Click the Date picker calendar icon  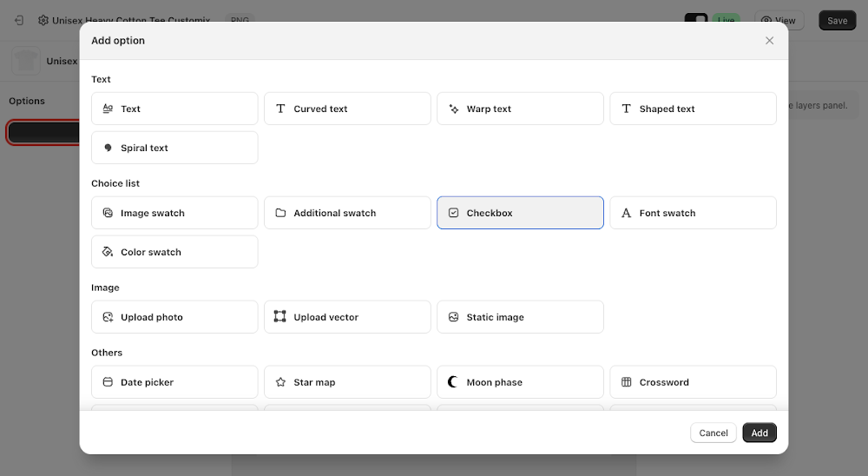coord(108,382)
